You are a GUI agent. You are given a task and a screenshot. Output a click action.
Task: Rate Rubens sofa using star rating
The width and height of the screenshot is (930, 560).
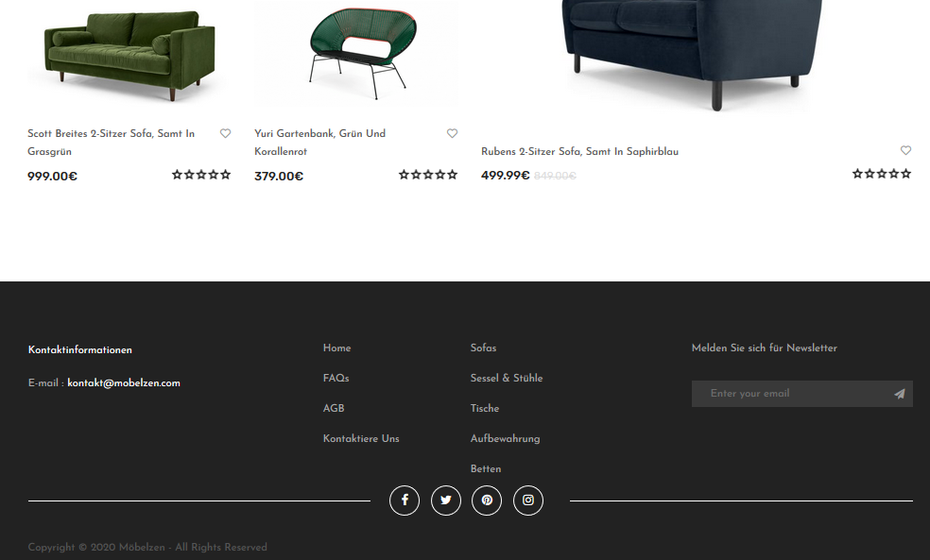(882, 174)
